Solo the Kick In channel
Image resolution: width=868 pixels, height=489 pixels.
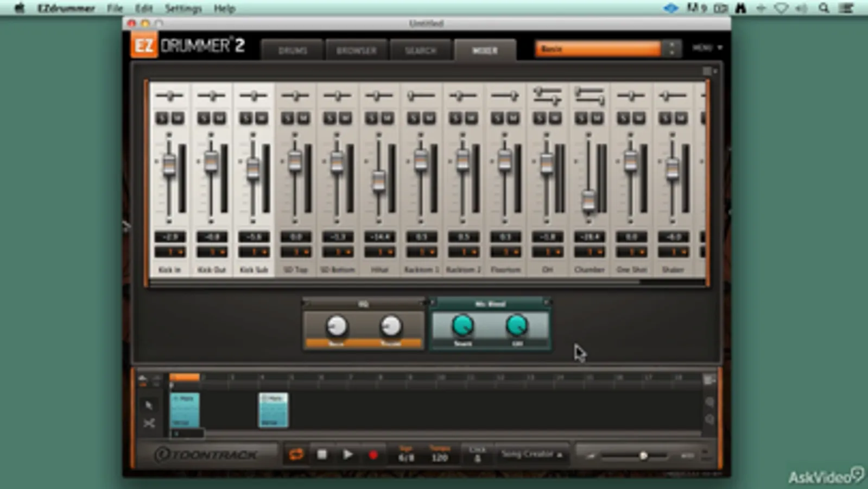pos(162,118)
